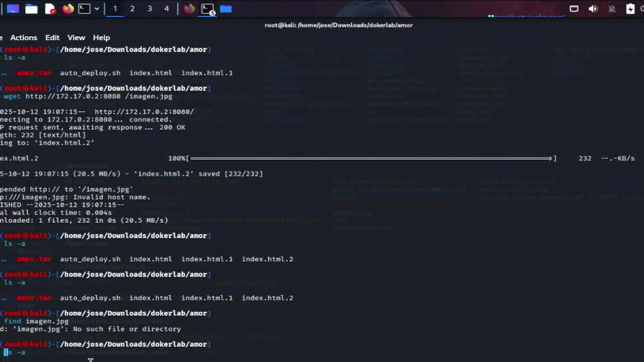
Task: Switch to workspace 1
Action: tap(115, 9)
